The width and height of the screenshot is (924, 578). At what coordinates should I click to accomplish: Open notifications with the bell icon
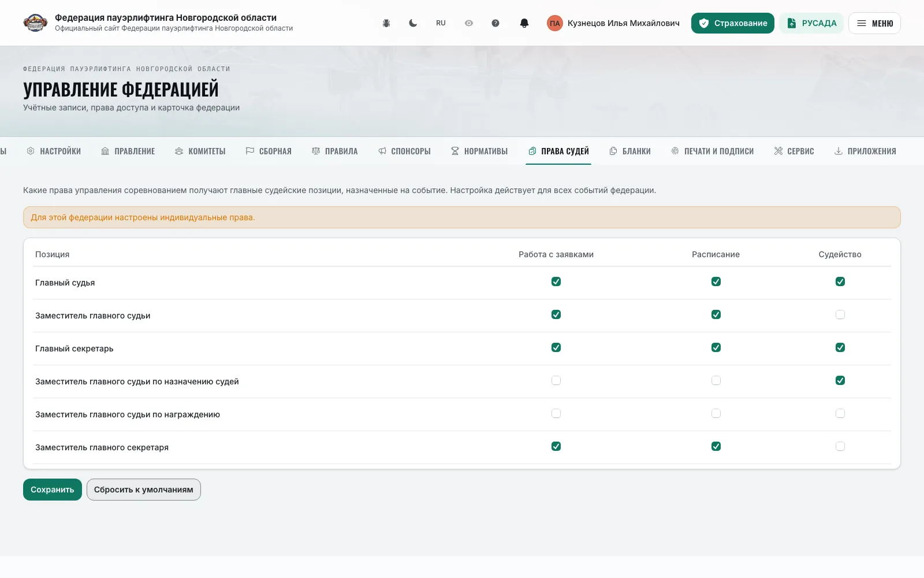(524, 23)
